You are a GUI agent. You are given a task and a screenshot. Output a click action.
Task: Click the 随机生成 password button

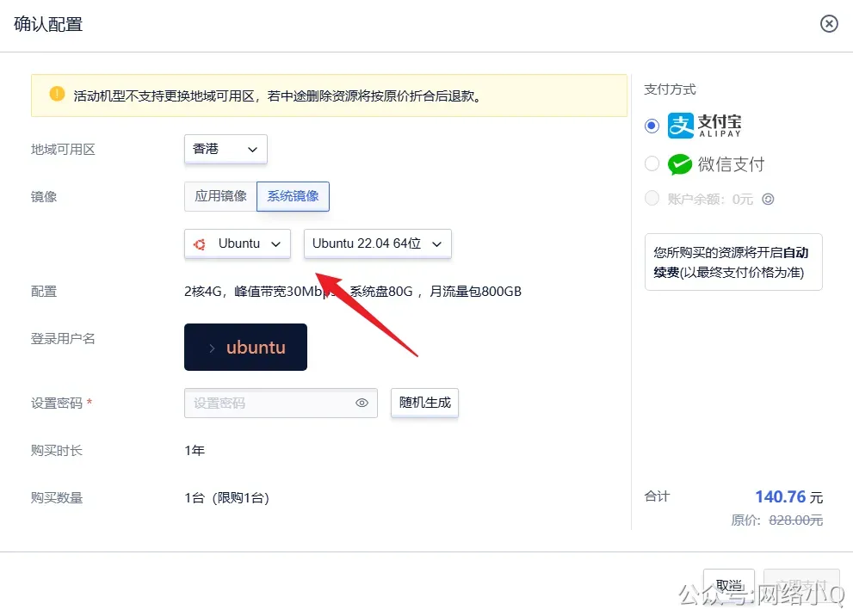(424, 402)
